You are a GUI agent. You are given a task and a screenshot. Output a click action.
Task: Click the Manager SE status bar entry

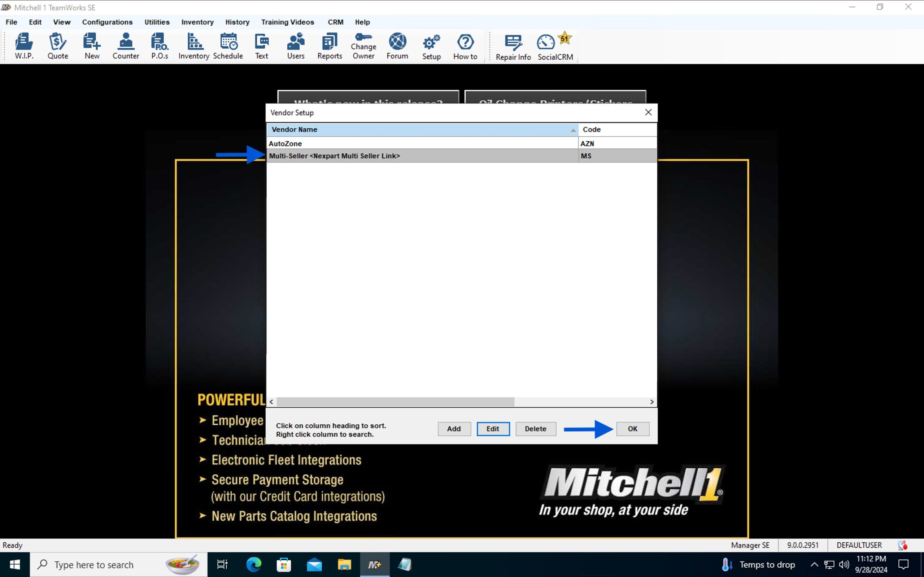(750, 545)
